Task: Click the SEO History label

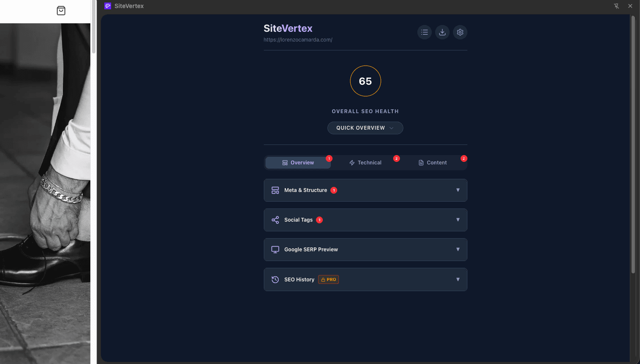Action: tap(299, 280)
